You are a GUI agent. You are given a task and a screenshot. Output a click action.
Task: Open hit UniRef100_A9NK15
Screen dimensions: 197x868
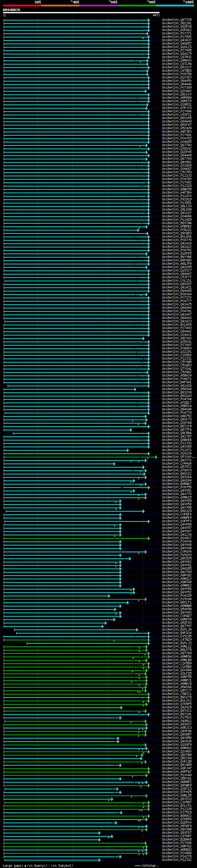tap(177, 498)
